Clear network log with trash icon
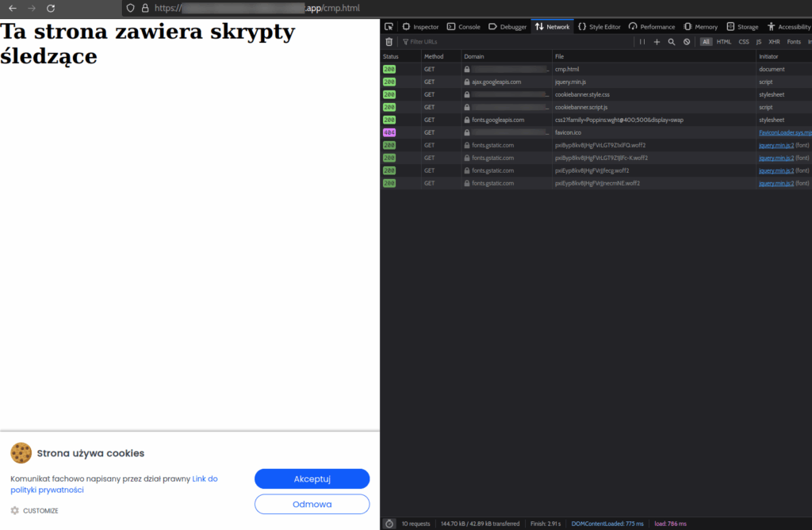Image resolution: width=812 pixels, height=530 pixels. coord(389,42)
